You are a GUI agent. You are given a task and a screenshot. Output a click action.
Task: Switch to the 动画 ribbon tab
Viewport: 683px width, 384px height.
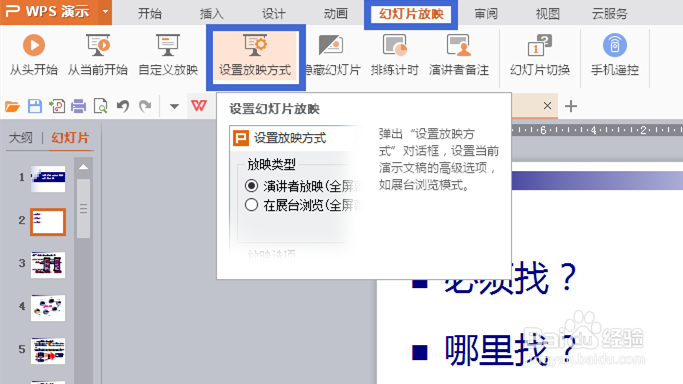(335, 14)
